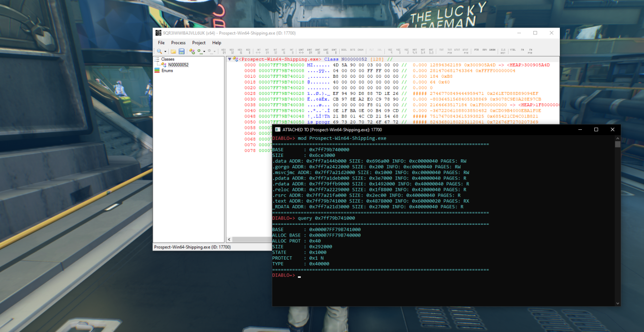Open the process attach magnifier tool

(x=159, y=51)
